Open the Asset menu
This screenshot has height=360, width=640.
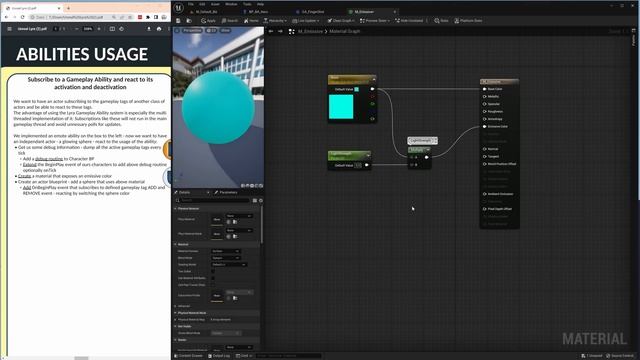[x=215, y=4]
